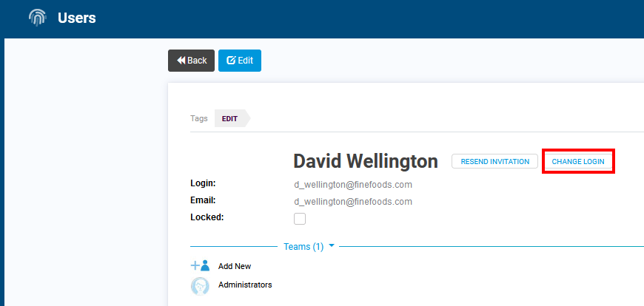Click the Tags label text

(x=199, y=118)
